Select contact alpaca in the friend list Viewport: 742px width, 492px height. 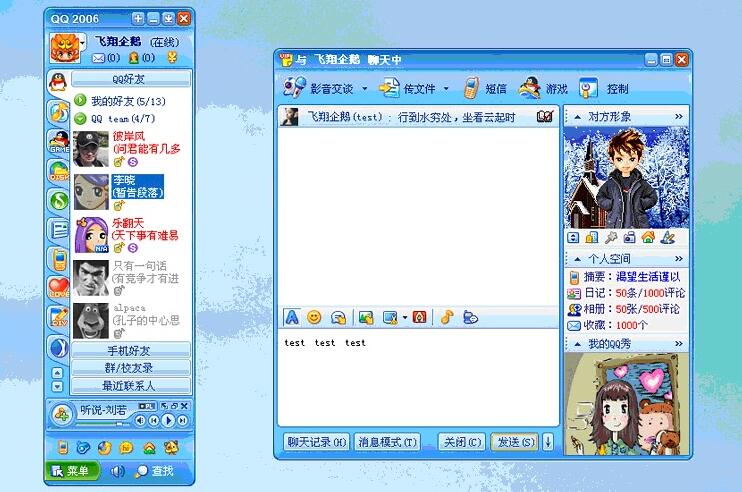(131, 321)
